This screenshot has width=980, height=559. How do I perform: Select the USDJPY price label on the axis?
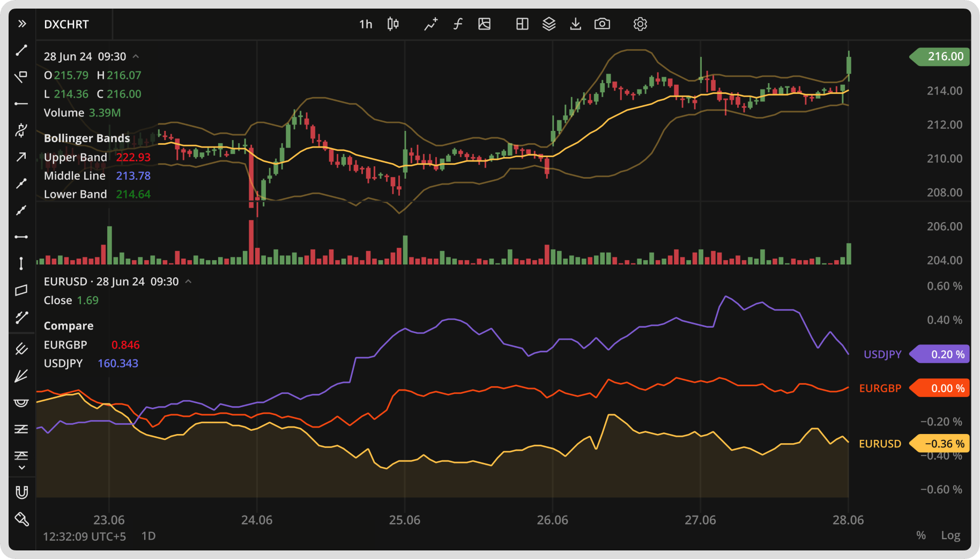pos(940,354)
